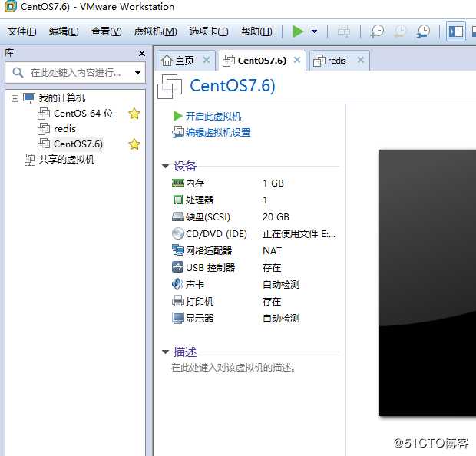Toggle favorite star for CentOS7.6)

(x=134, y=144)
